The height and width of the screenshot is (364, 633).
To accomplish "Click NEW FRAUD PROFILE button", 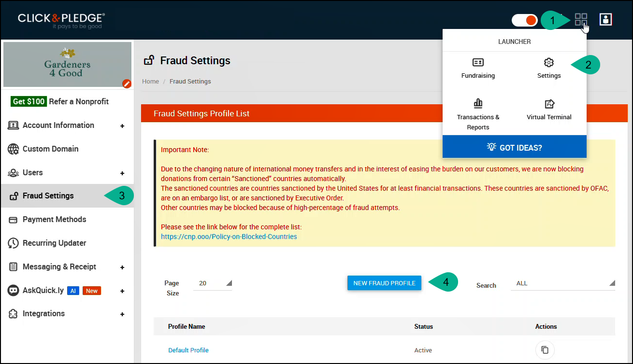I will coord(384,283).
